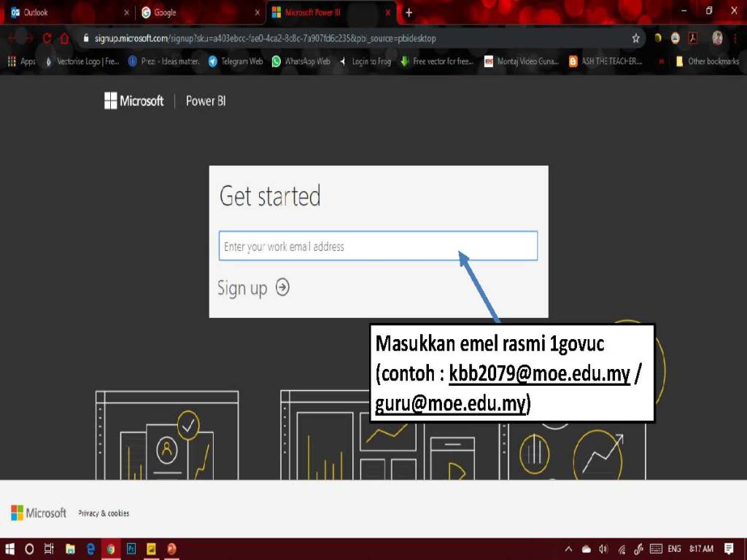
Task: Open PowerPoint from the taskbar
Action: pyautogui.click(x=171, y=548)
